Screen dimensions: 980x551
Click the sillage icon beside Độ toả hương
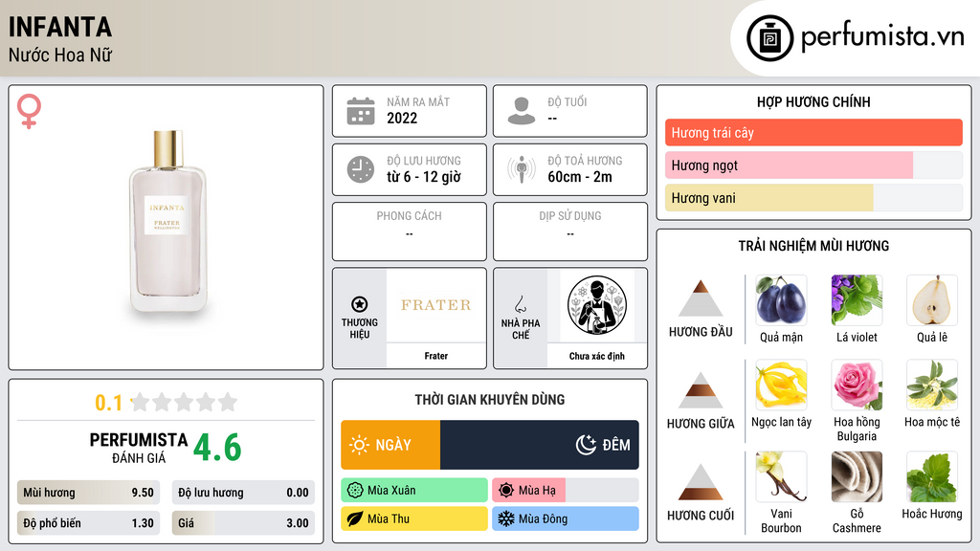[x=522, y=169]
